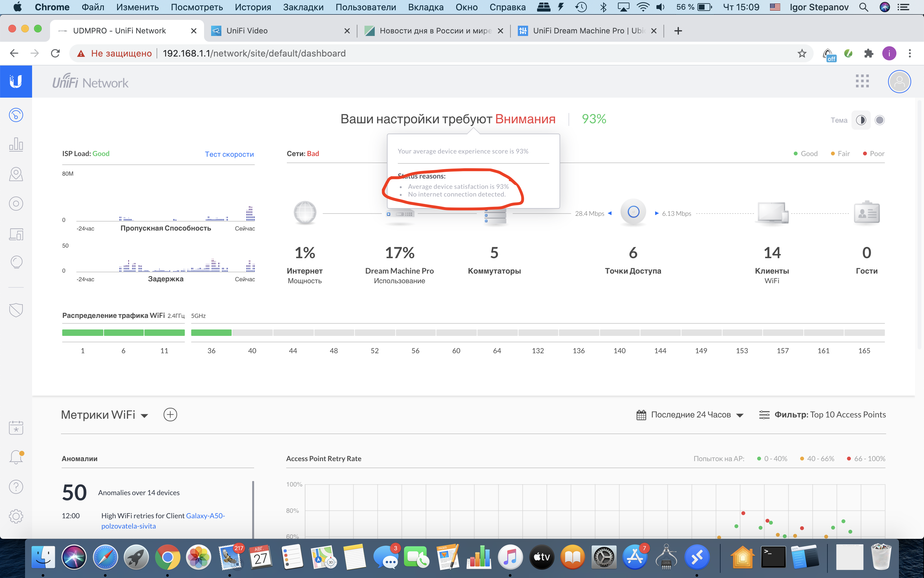Open the applications grid icon
Image resolution: width=924 pixels, height=578 pixels.
pyautogui.click(x=862, y=81)
